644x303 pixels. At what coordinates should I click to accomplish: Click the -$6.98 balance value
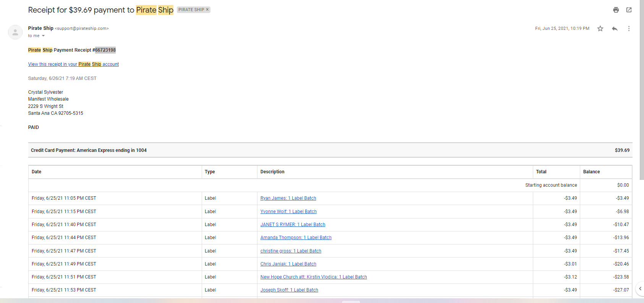coord(622,212)
